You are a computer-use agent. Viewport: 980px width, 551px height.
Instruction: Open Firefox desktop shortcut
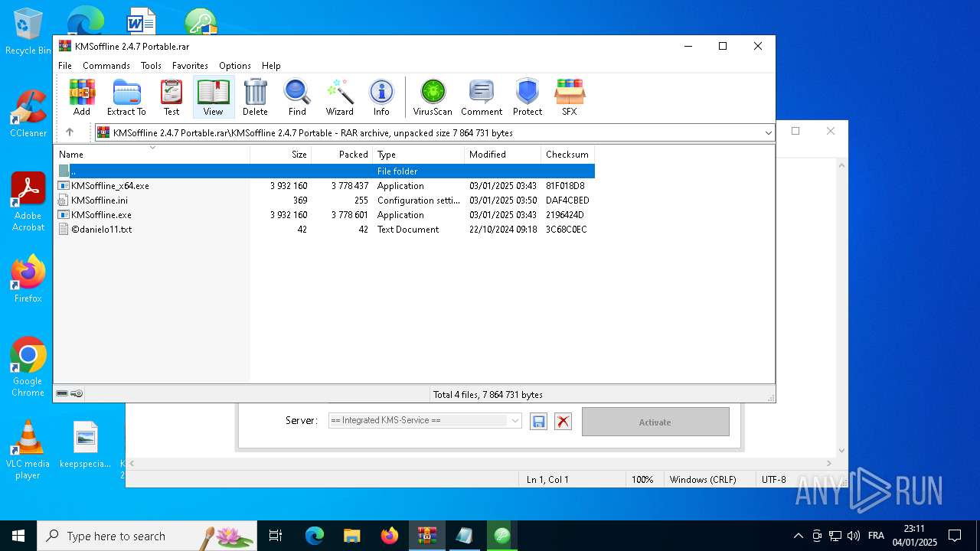[x=28, y=279]
